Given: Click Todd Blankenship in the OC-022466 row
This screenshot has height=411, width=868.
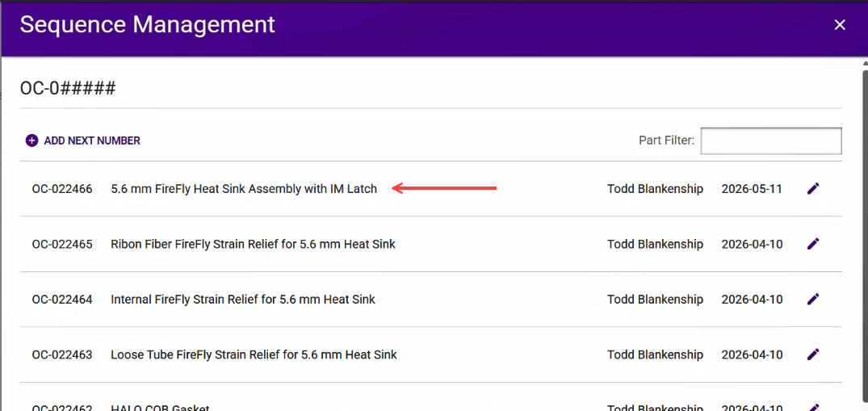Looking at the screenshot, I should pos(655,189).
